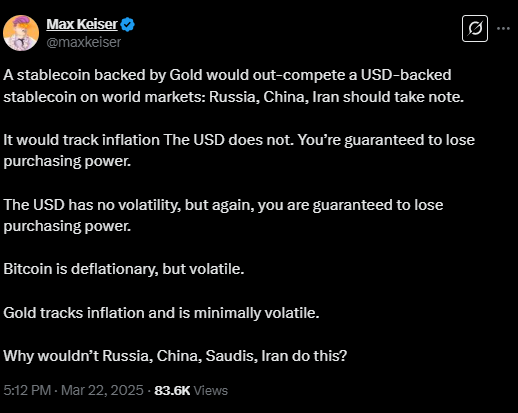Open the @maxkeiser handle link
518x413 pixels.
coord(84,42)
